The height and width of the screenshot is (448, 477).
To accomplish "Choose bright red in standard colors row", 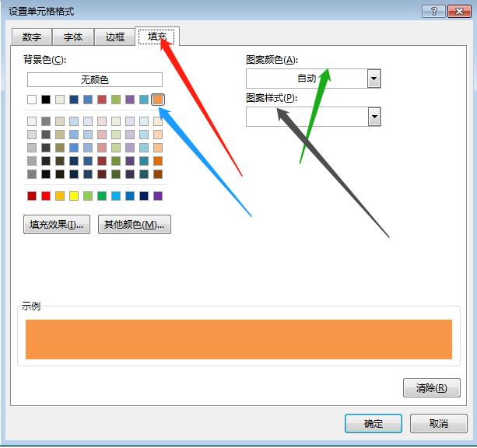I will tap(46, 196).
